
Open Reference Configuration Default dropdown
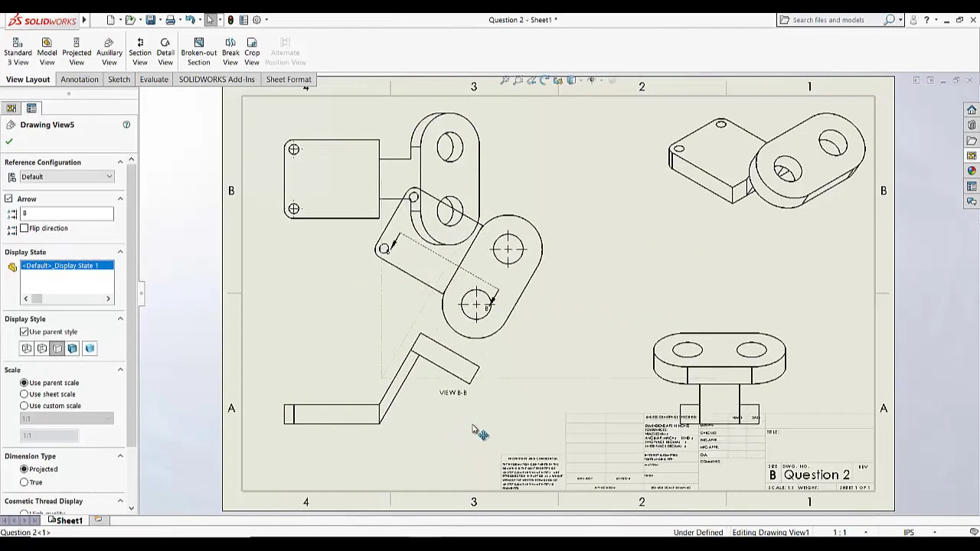pos(67,177)
